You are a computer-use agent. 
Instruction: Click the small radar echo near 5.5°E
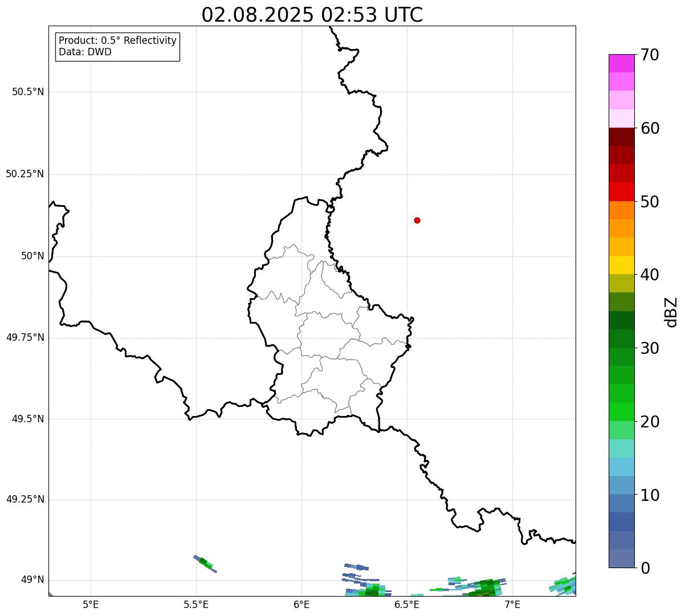click(x=205, y=564)
